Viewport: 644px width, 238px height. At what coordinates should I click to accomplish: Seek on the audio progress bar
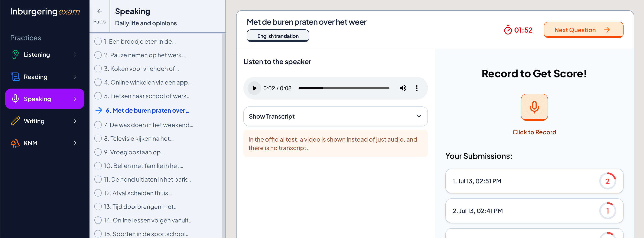(x=344, y=88)
